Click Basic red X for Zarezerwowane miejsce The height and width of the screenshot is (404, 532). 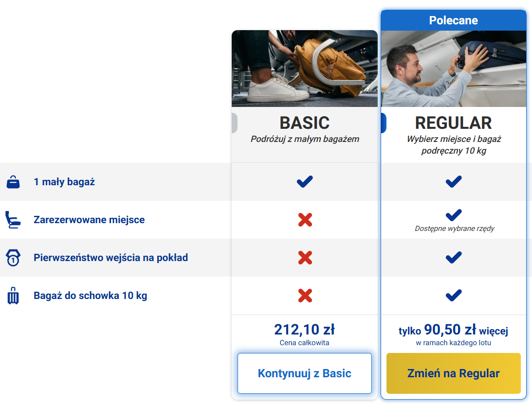pos(305,220)
